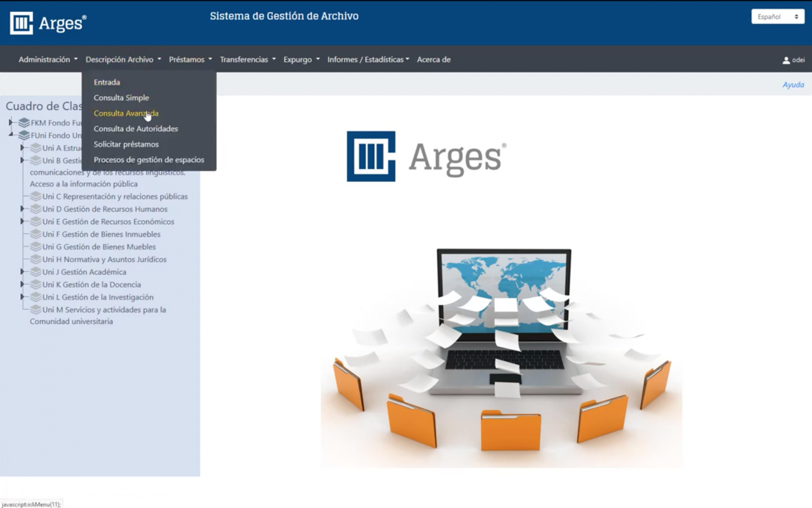Select Procesos de gestión de espacios
This screenshot has height=508, width=812.
point(148,160)
